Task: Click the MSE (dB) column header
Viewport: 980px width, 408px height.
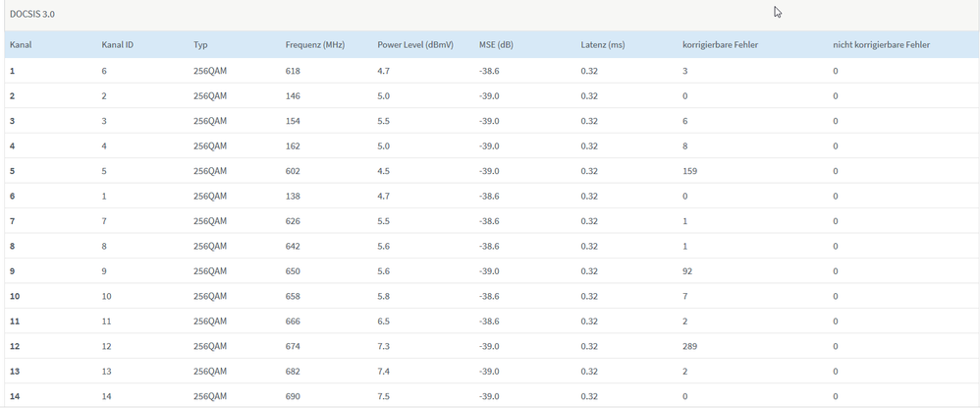Action: (496, 45)
